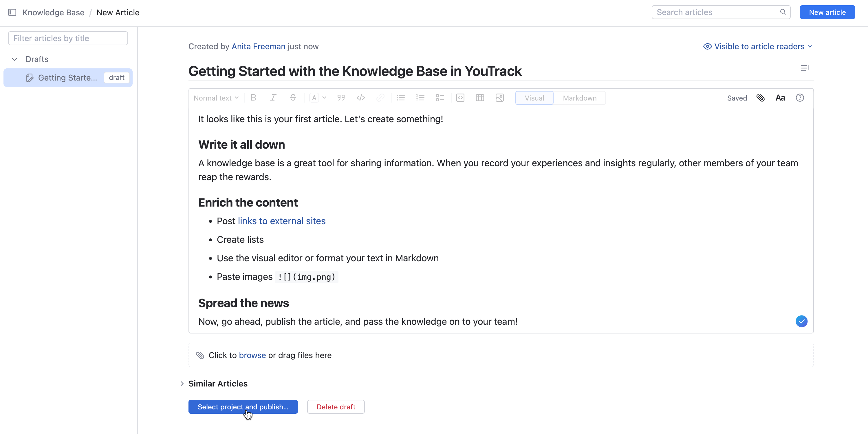Open the editor help question-mark icon
Viewport: 868px width, 434px height.
[x=800, y=98]
